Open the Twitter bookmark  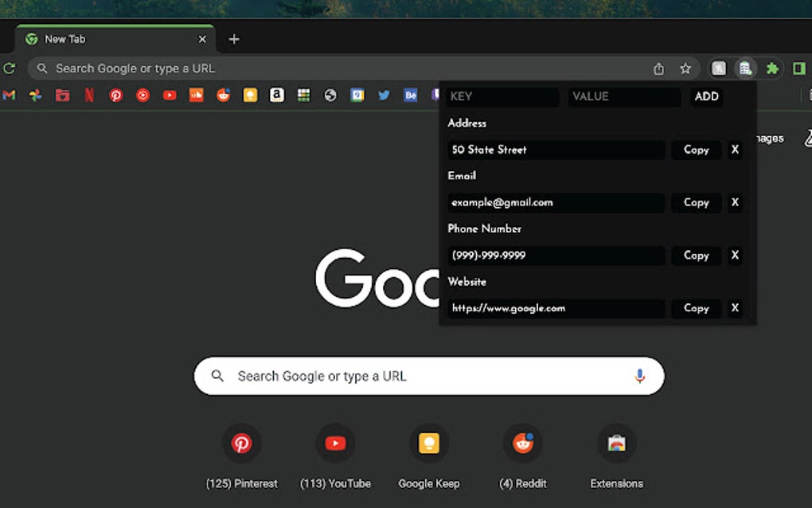point(384,96)
